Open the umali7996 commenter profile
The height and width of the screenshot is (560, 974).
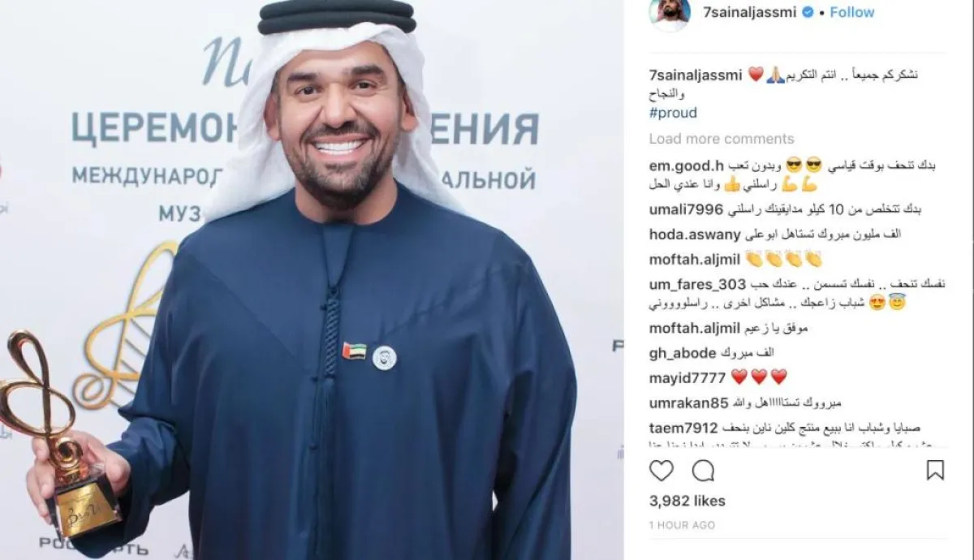[x=686, y=209]
